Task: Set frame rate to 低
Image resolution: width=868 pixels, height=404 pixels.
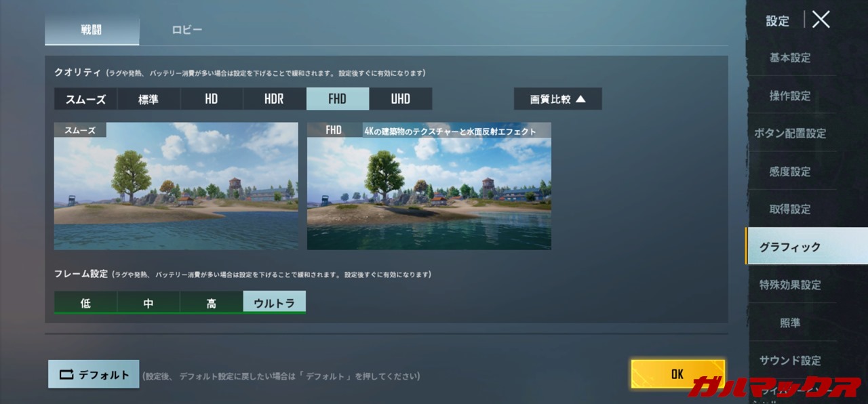Action: click(x=85, y=303)
